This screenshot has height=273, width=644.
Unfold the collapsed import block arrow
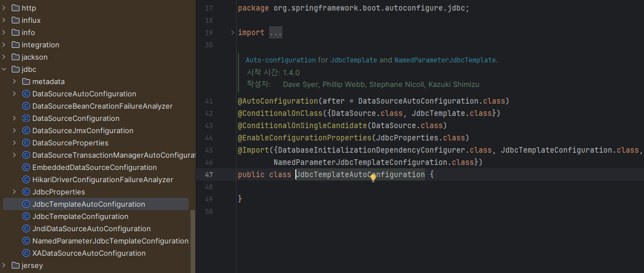click(x=232, y=32)
